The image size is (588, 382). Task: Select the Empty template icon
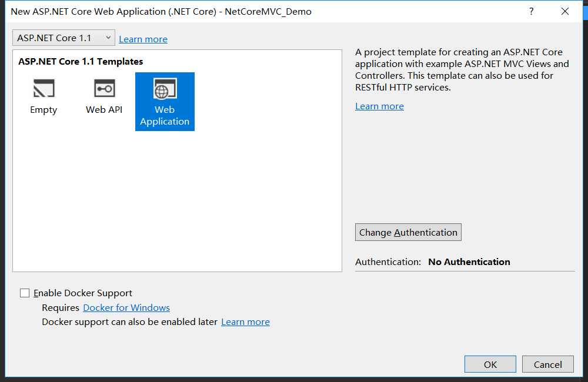[44, 89]
